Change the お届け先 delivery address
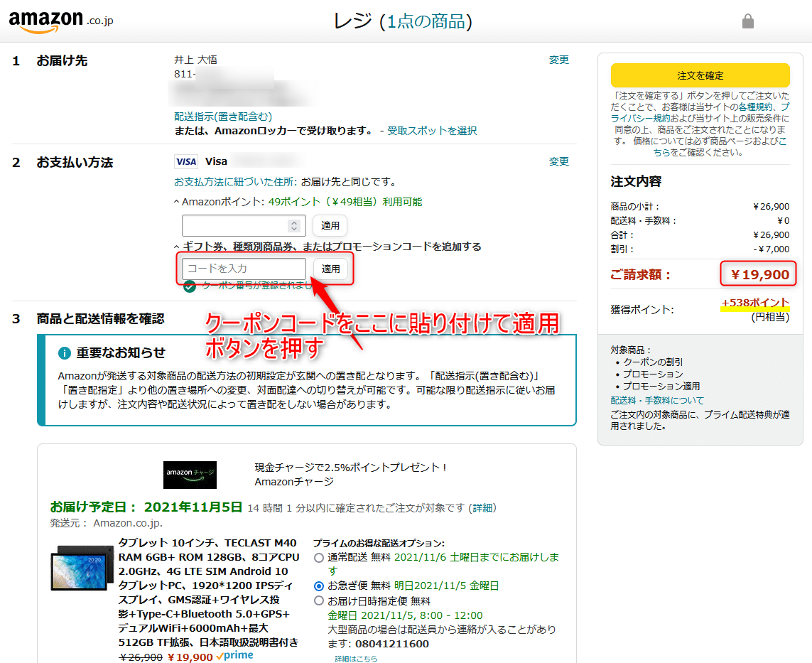This screenshot has width=812, height=663. click(x=559, y=60)
